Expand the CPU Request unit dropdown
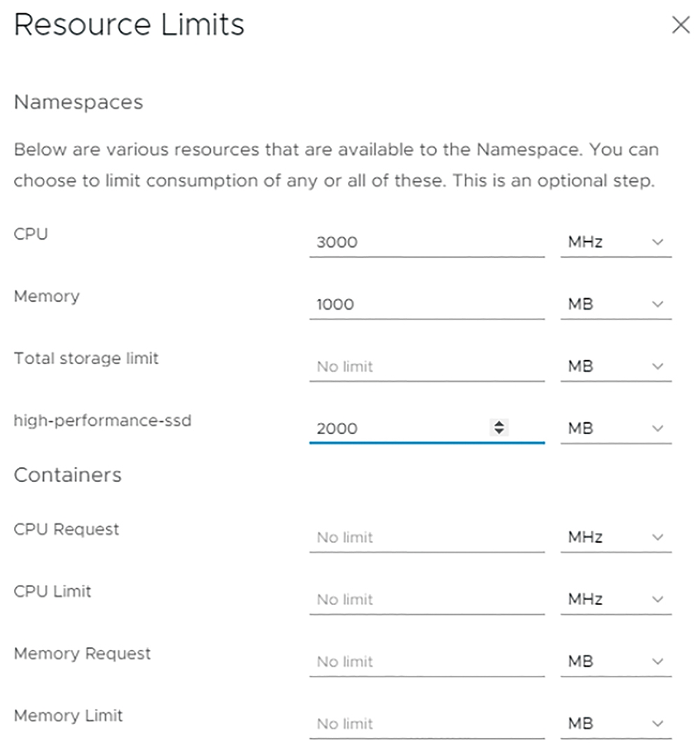 click(x=616, y=537)
